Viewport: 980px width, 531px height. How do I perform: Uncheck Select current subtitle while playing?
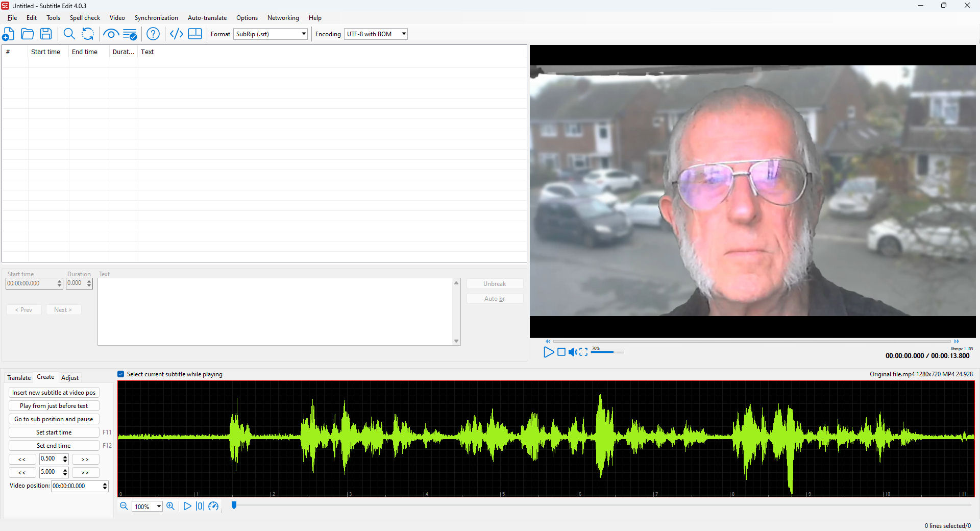coord(121,374)
